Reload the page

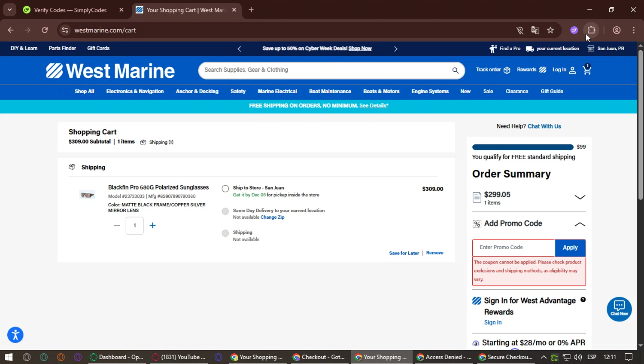click(x=45, y=30)
